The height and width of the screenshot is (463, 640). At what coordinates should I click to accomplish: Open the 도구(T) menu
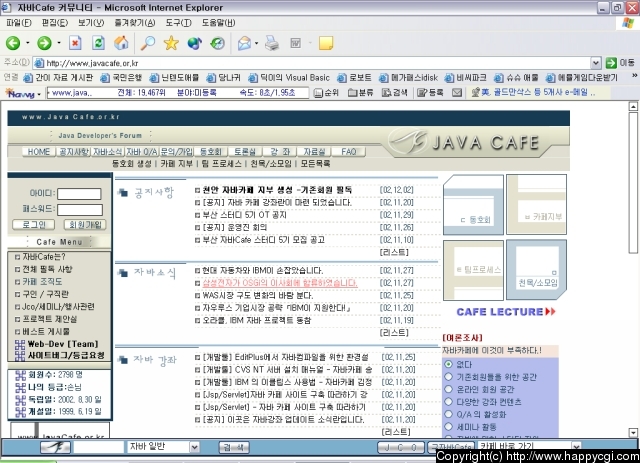[178, 23]
